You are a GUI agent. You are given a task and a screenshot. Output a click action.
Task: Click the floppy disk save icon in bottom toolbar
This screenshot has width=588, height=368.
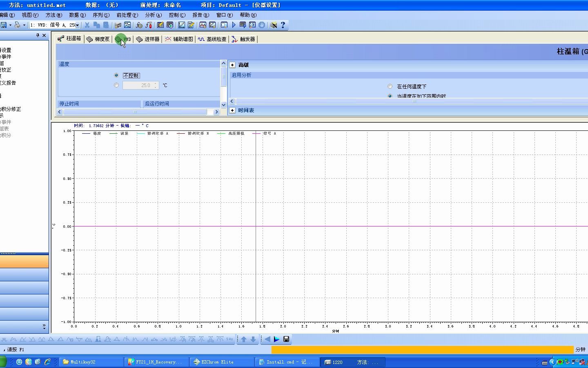(286, 339)
